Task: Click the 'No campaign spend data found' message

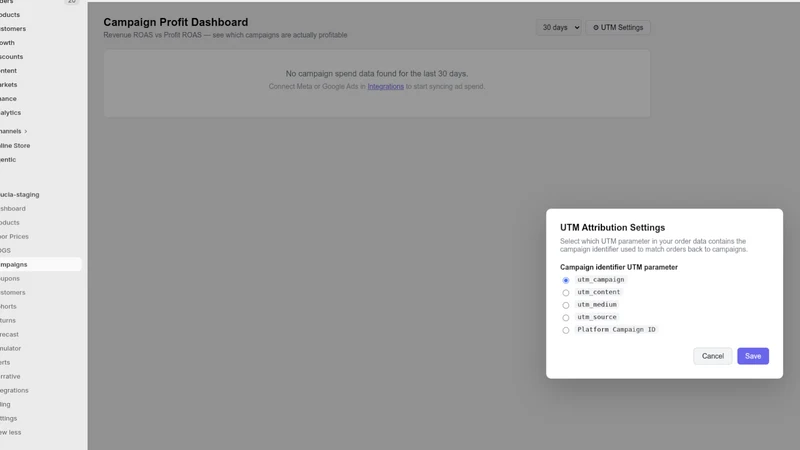Action: tap(377, 73)
